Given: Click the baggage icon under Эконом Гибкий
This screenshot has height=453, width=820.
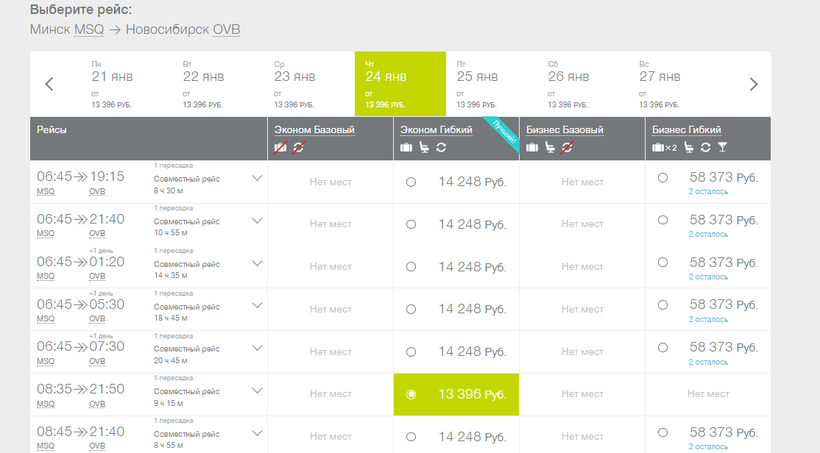Looking at the screenshot, I should click(406, 148).
